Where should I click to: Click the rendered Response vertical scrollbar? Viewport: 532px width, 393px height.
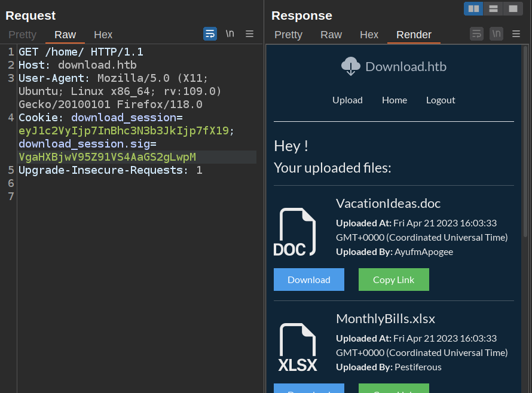pos(525,140)
